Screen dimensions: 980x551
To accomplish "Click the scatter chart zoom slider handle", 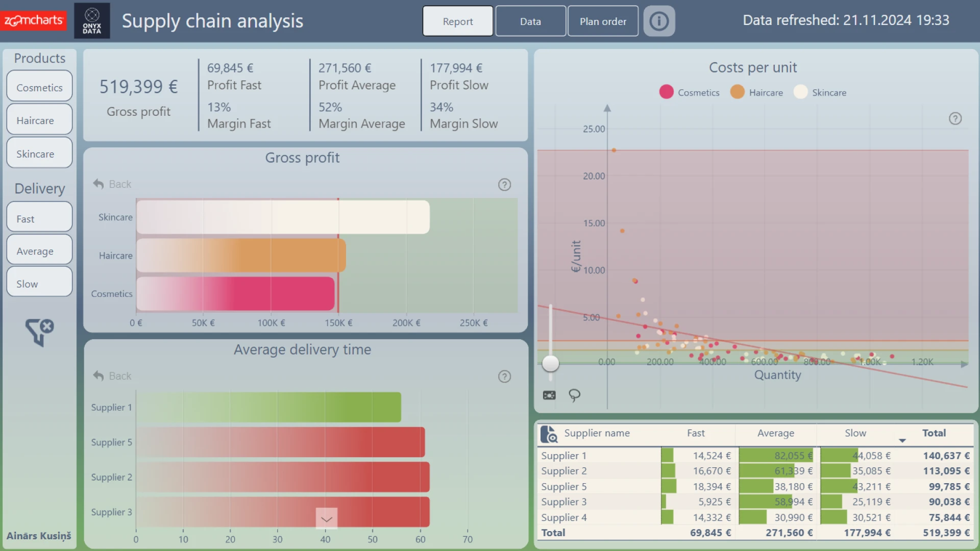I will (550, 363).
